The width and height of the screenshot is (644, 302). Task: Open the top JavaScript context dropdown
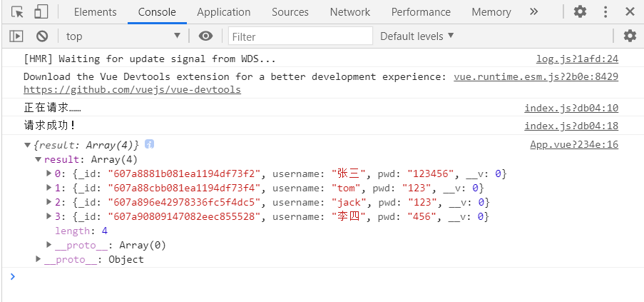pos(123,36)
